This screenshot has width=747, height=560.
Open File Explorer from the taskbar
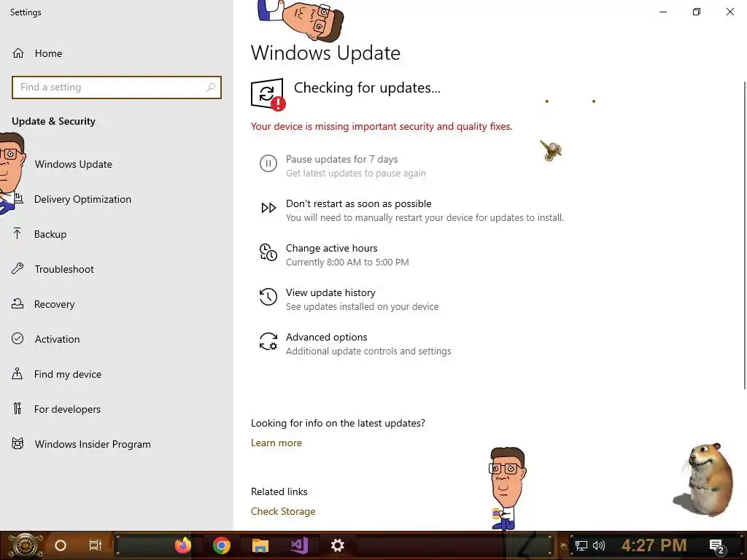(260, 545)
